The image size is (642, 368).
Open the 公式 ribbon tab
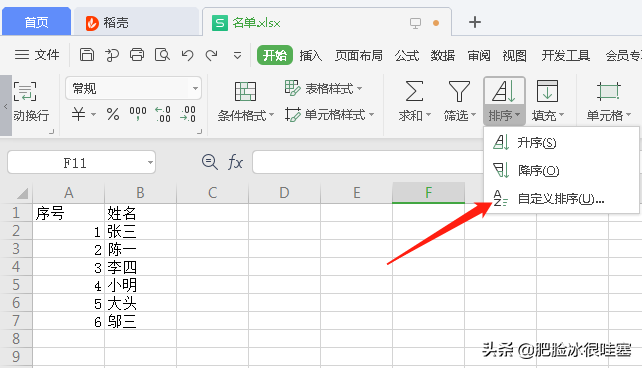407,55
